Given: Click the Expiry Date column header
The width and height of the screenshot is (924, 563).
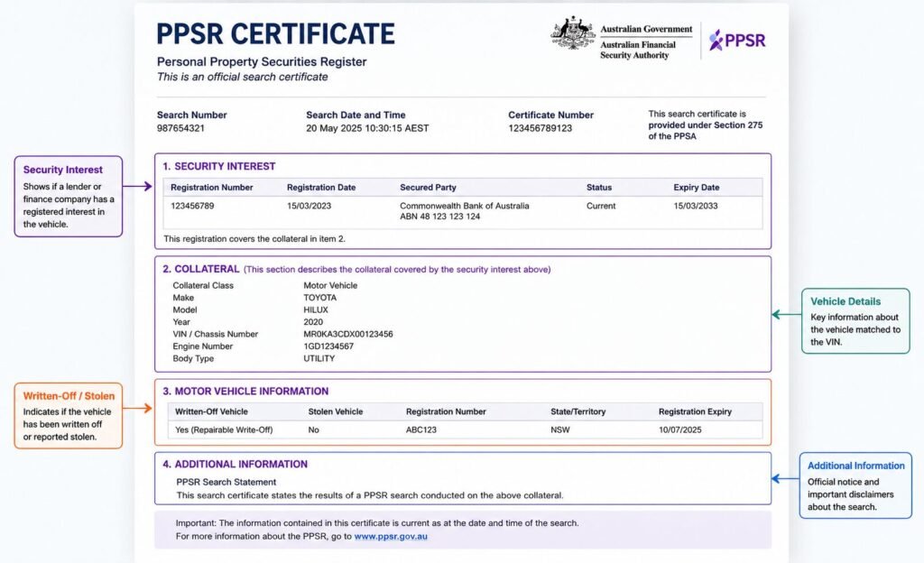Looking at the screenshot, I should click(x=697, y=188).
